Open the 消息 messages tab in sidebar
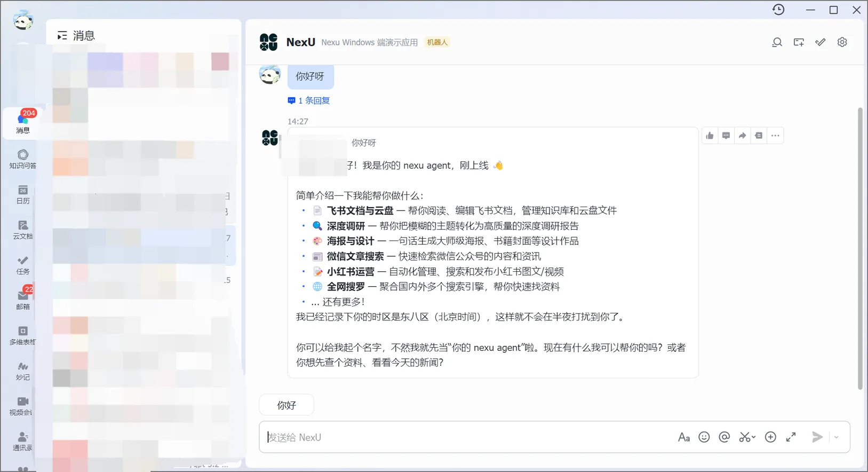Image resolution: width=868 pixels, height=472 pixels. [x=23, y=123]
